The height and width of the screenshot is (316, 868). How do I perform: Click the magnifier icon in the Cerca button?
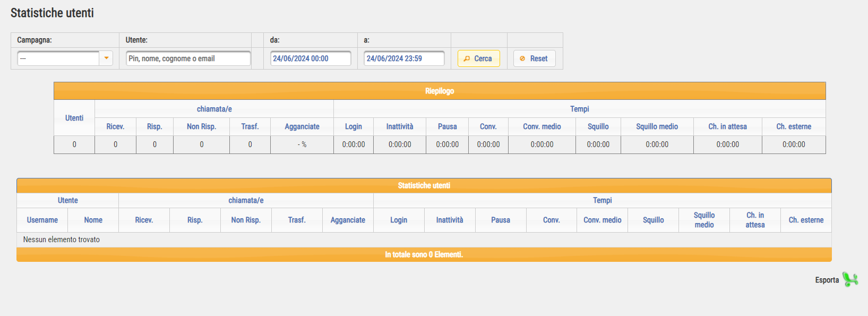[x=467, y=59]
